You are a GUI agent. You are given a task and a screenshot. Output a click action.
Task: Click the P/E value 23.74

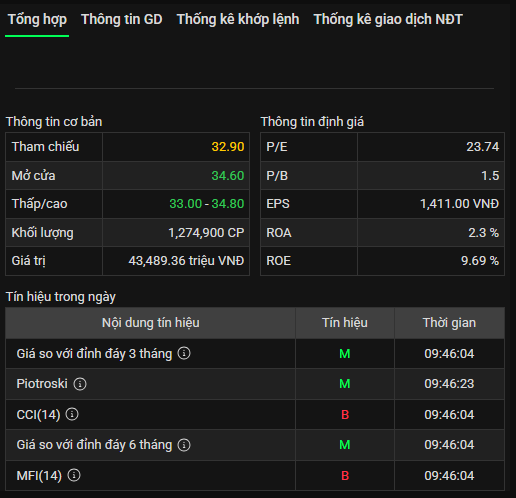482,147
